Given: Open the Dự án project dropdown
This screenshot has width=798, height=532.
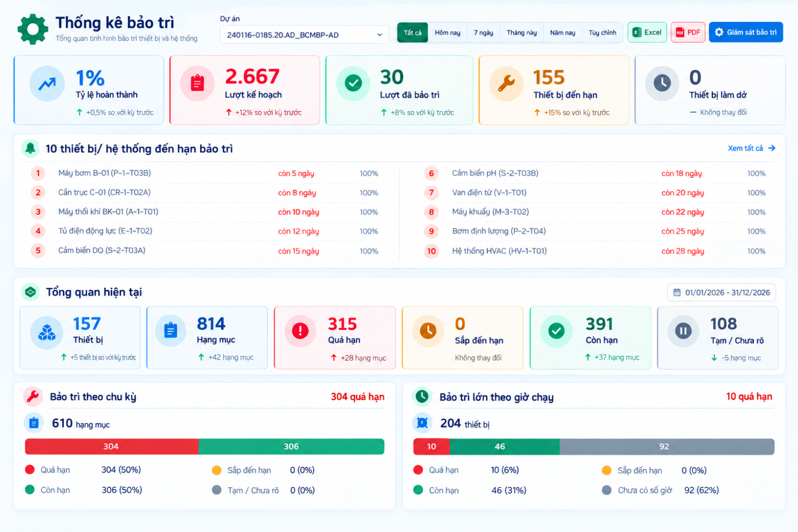Looking at the screenshot, I should point(304,35).
